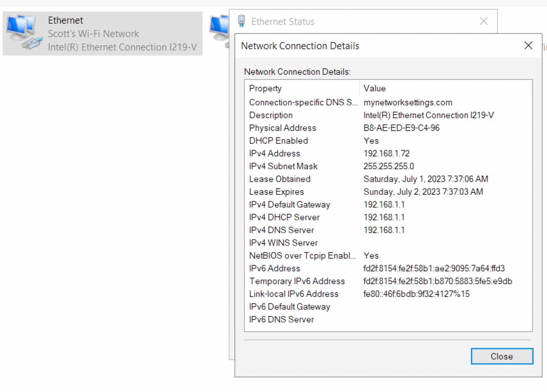Close the Ethernet Status window
Screen dimensions: 547x392
(x=484, y=21)
